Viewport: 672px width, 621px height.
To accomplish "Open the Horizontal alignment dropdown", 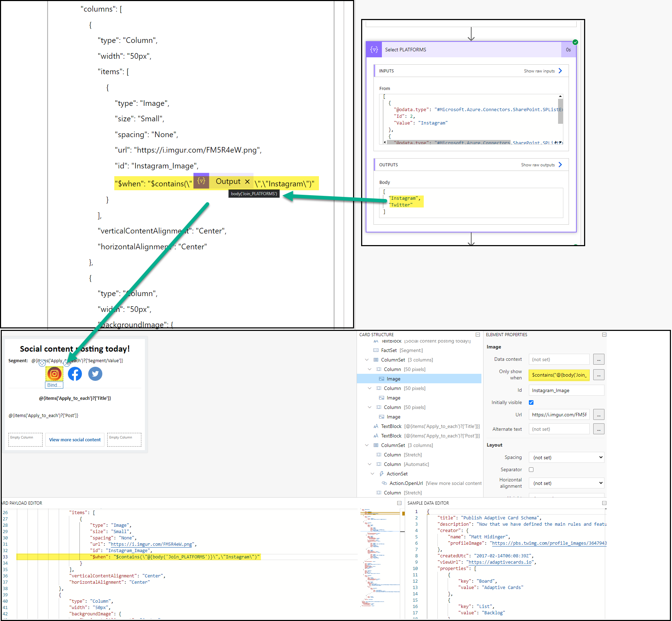I will click(x=566, y=483).
